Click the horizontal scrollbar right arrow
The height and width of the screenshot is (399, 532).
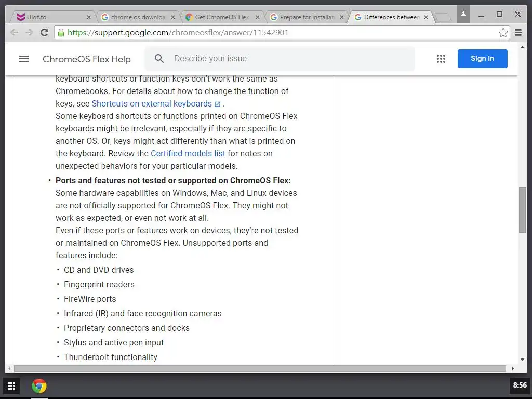(513, 368)
